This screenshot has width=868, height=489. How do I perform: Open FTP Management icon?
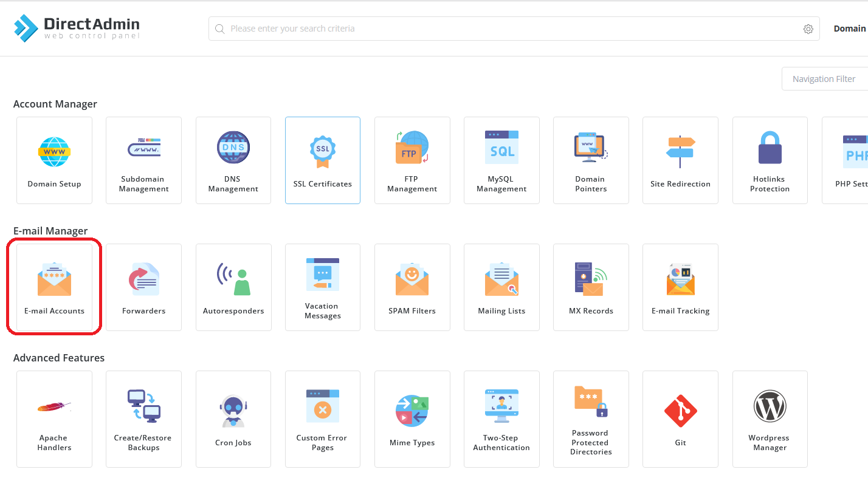(x=412, y=160)
